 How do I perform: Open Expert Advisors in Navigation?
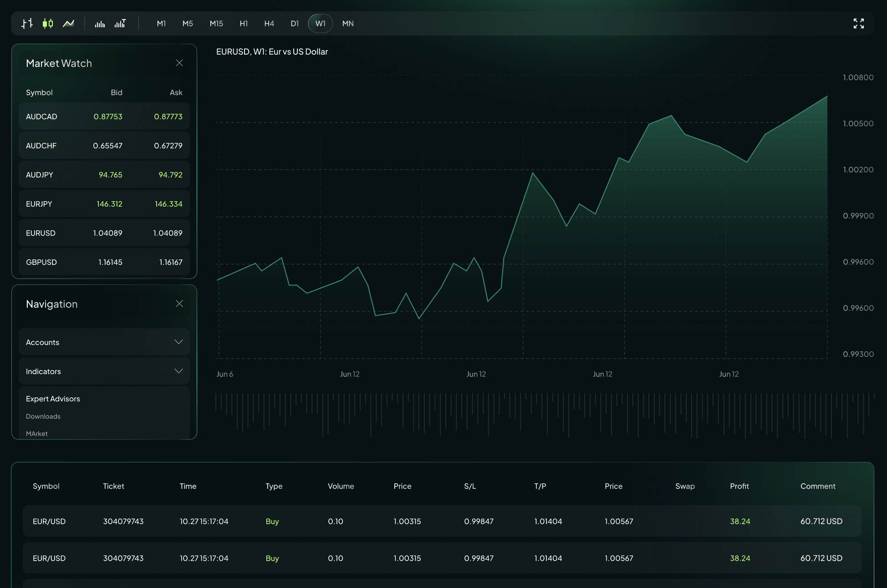point(53,398)
